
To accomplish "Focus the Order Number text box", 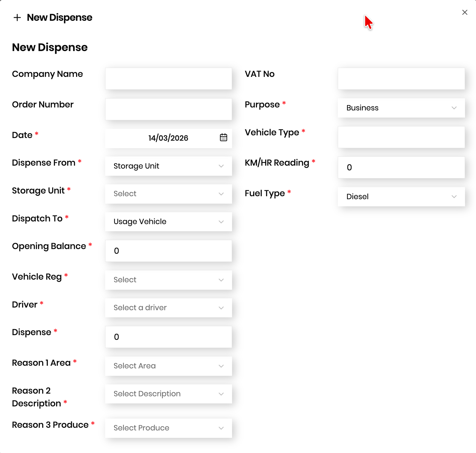I will 168,109.
